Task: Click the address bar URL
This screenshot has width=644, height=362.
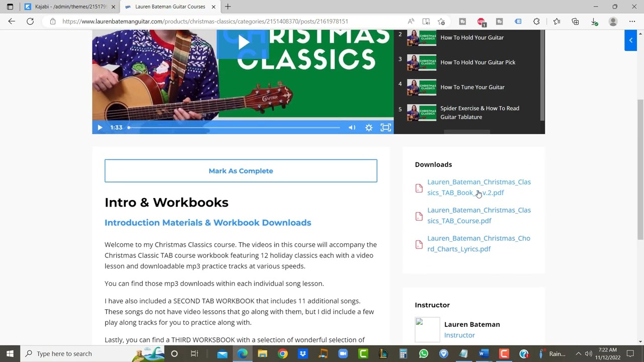Action: point(205,21)
